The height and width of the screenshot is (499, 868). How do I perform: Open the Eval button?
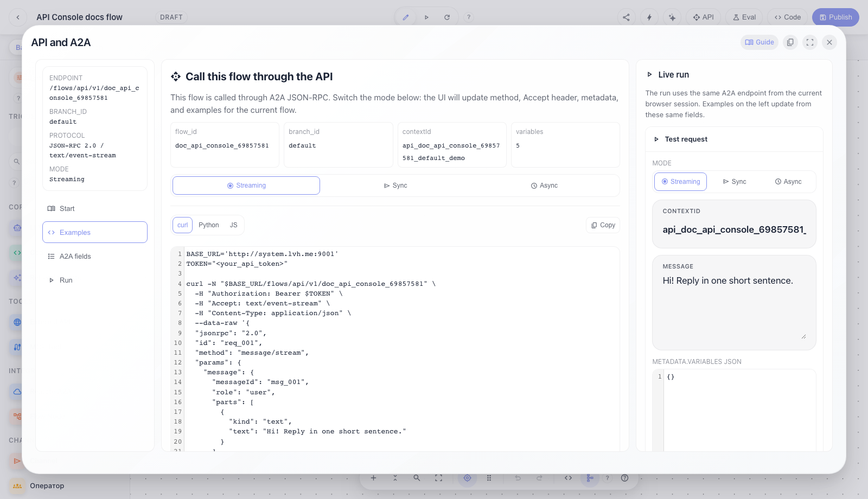click(744, 17)
